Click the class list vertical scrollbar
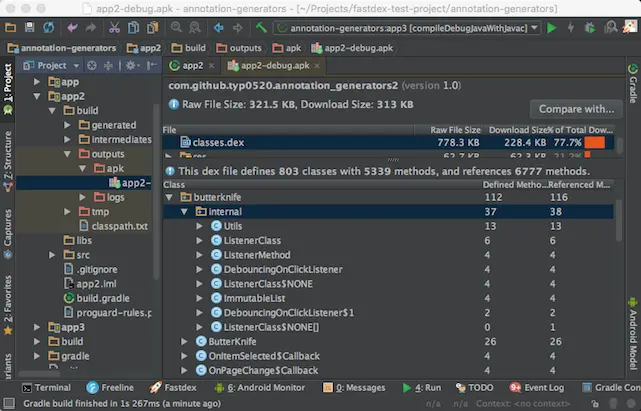 tap(619, 220)
